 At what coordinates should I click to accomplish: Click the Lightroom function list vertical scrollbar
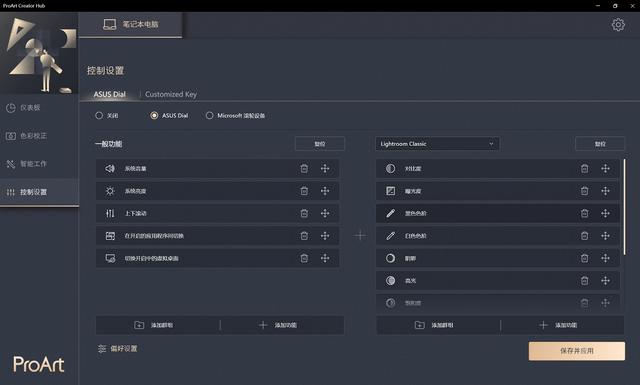click(624, 207)
